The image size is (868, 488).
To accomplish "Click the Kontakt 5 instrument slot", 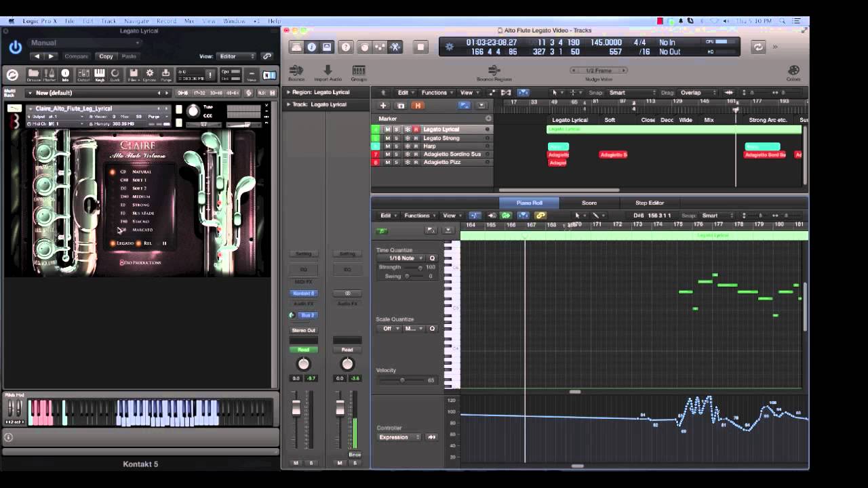I will click(303, 293).
